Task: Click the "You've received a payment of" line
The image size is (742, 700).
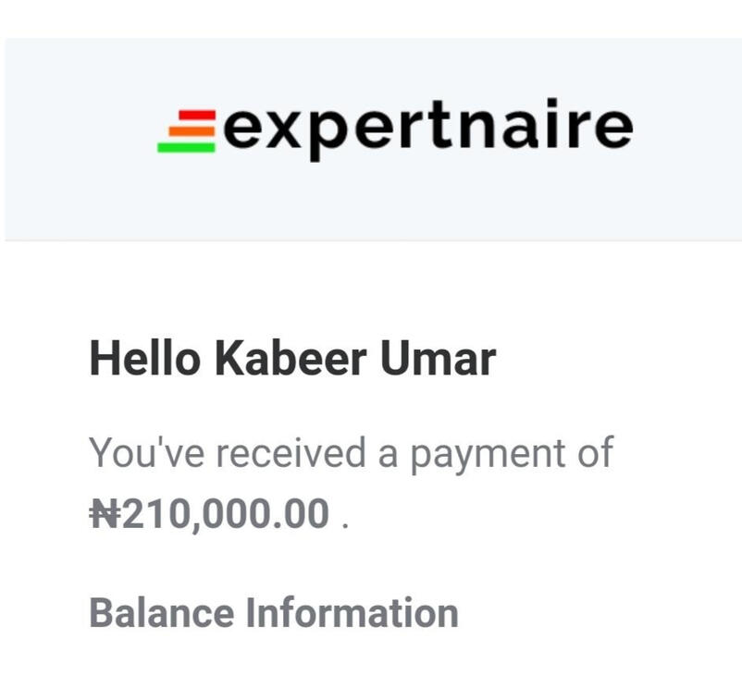Action: click(x=351, y=454)
